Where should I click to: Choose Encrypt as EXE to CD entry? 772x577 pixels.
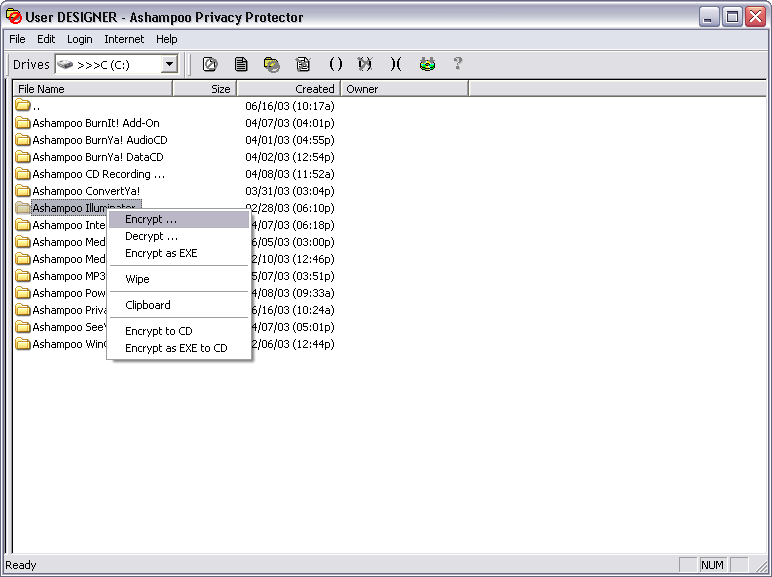coord(179,348)
